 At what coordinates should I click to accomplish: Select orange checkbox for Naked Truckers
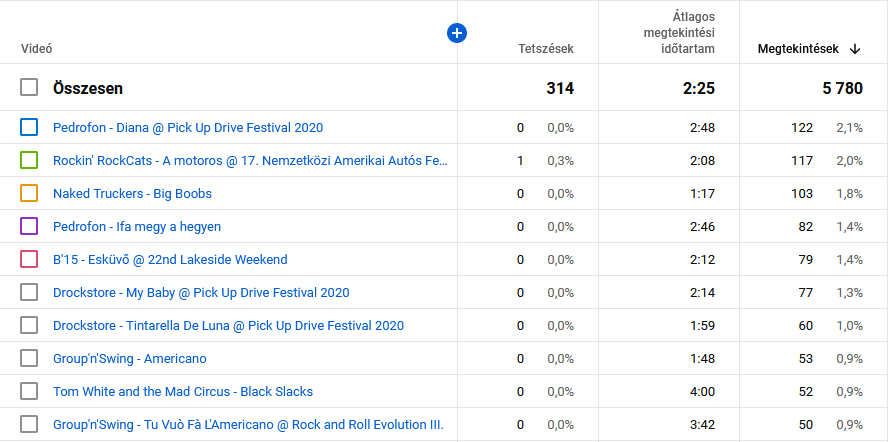tap(29, 193)
